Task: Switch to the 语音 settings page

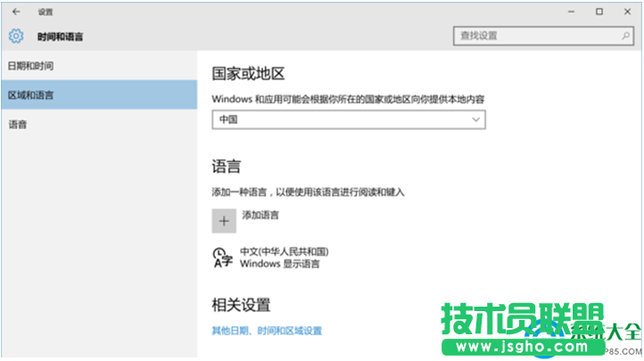Action: pos(18,124)
